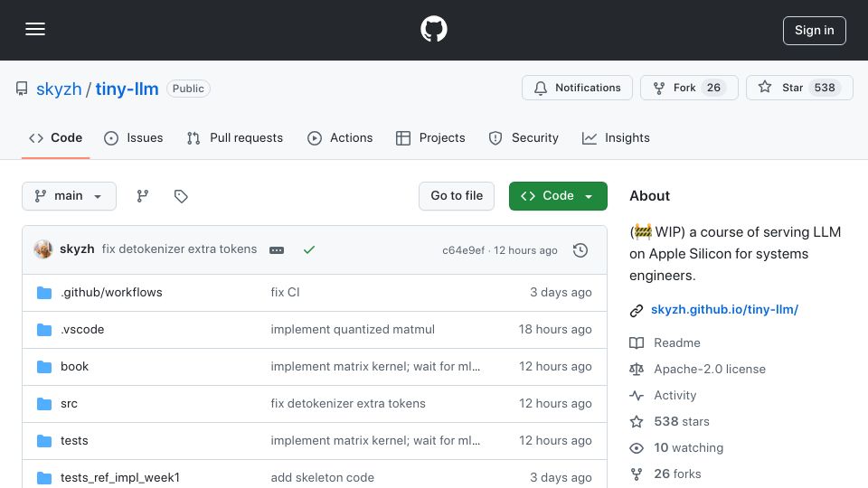Click the '3 days ago' timestamp for .github/workflows
Image resolution: width=868 pixels, height=488 pixels.
(x=561, y=292)
